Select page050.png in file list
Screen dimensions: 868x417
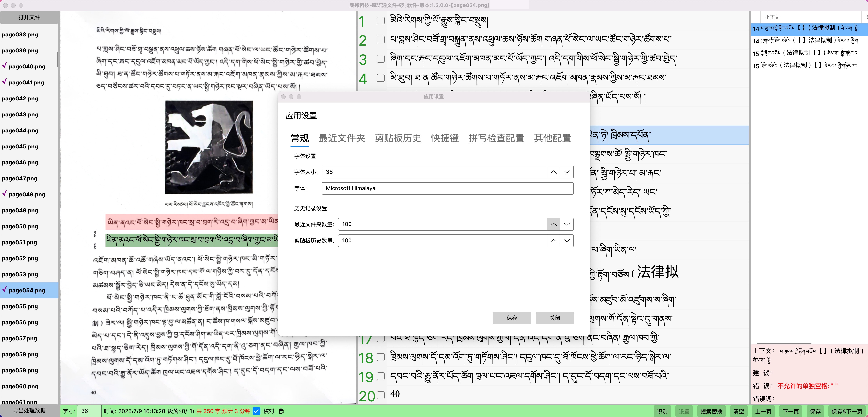pyautogui.click(x=29, y=226)
